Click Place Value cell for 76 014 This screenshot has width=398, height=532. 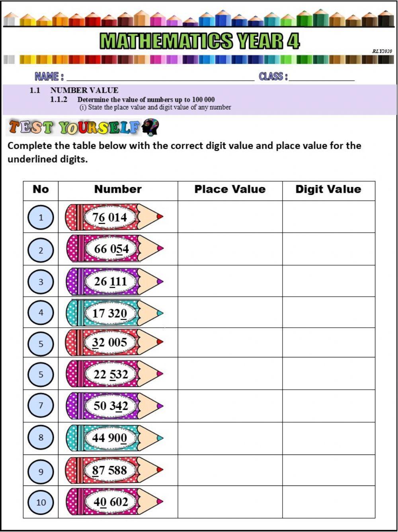[230, 217]
